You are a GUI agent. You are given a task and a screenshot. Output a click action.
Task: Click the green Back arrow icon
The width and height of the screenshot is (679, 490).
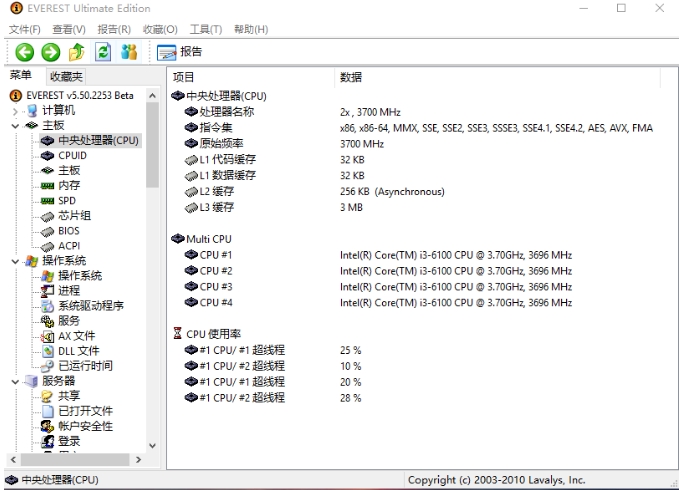(24, 52)
